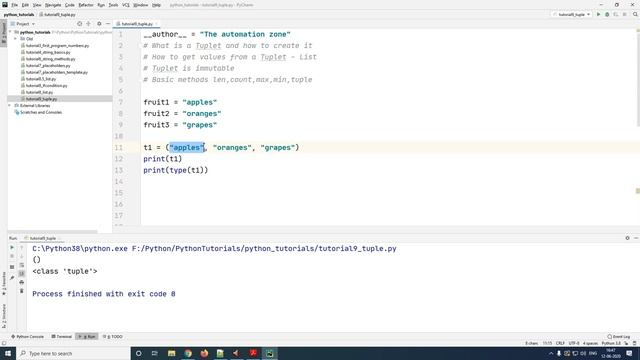
Task: Rerun the script in the Run panel
Action: [12, 247]
